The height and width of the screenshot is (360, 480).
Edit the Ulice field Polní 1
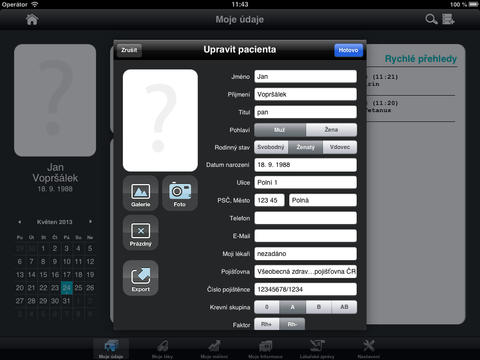tap(306, 182)
